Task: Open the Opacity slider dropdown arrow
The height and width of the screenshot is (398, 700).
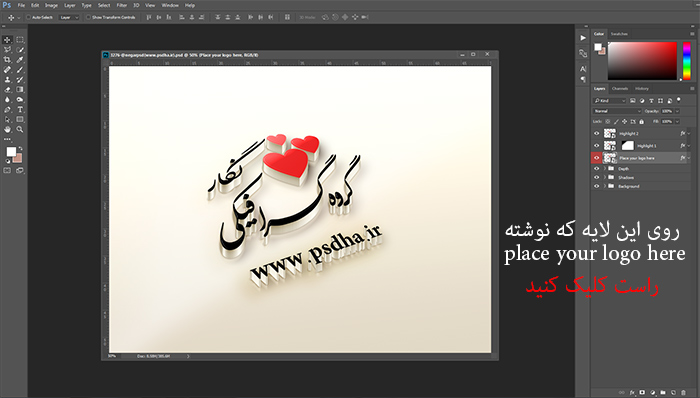Action: pyautogui.click(x=677, y=111)
